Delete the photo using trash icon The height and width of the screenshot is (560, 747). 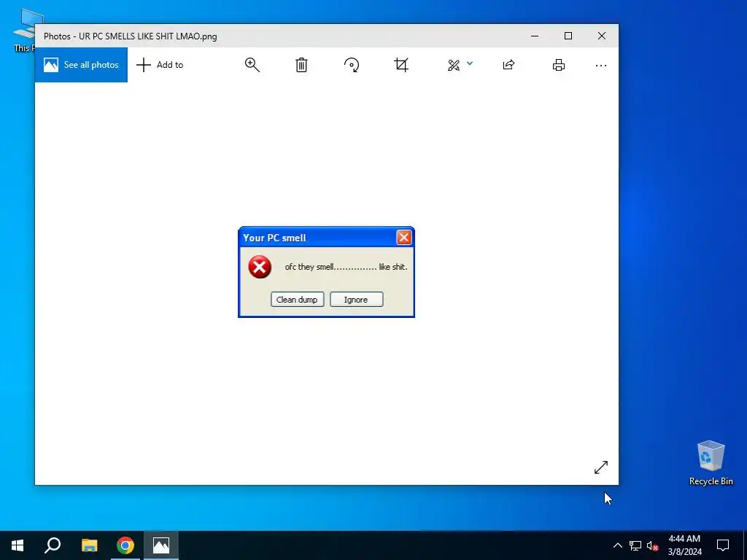[x=301, y=65]
